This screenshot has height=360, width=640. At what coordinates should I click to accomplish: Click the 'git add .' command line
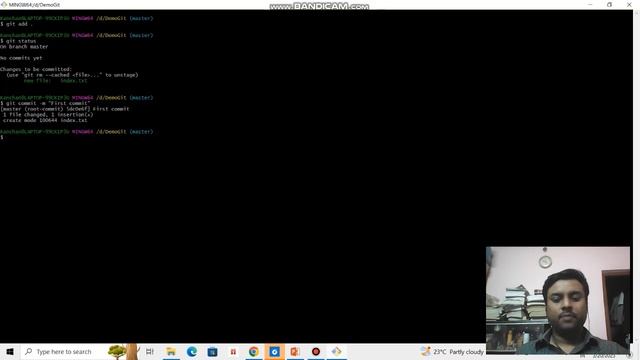point(16,24)
